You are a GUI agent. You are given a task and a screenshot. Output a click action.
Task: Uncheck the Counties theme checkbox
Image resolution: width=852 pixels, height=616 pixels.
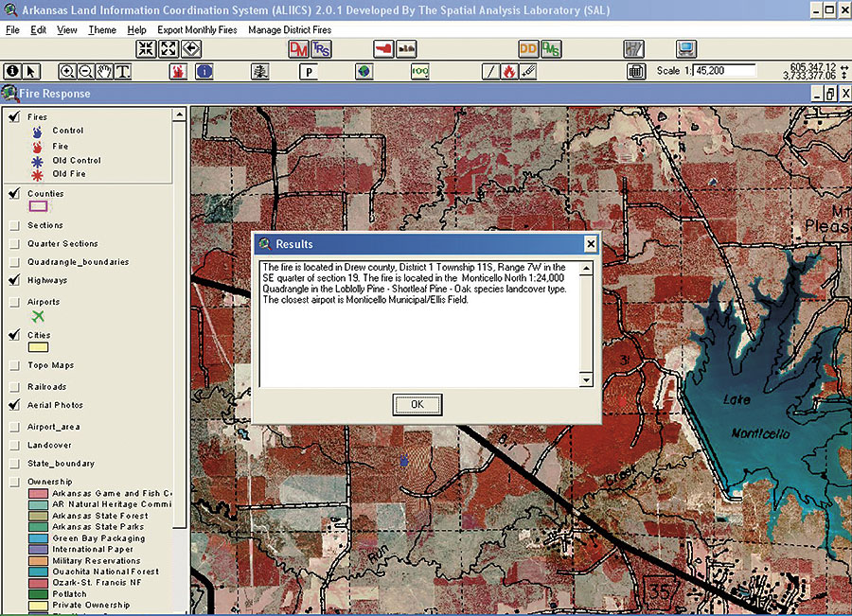[x=14, y=193]
